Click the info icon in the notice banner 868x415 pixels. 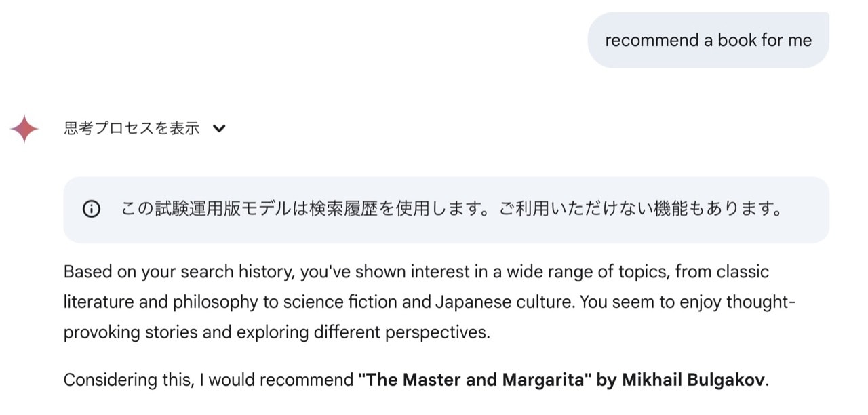pos(91,210)
